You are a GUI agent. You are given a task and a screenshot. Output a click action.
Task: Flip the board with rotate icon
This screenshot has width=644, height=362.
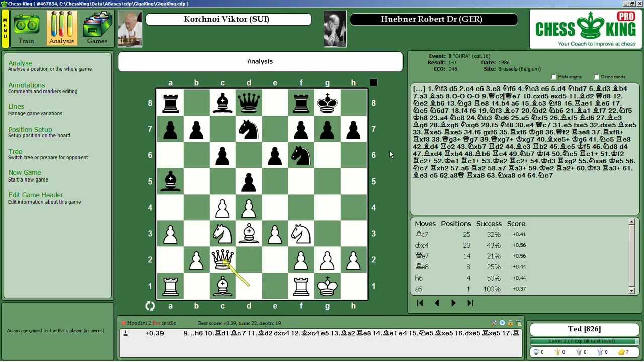click(150, 306)
